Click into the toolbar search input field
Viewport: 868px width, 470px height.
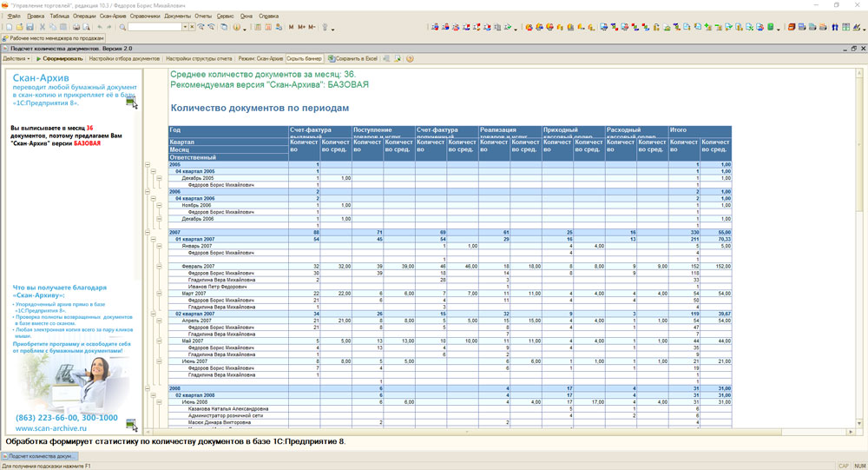[x=153, y=27]
